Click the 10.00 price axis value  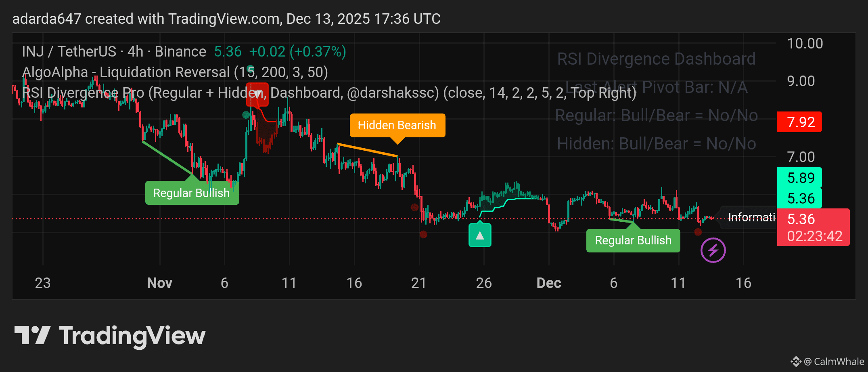click(x=805, y=44)
